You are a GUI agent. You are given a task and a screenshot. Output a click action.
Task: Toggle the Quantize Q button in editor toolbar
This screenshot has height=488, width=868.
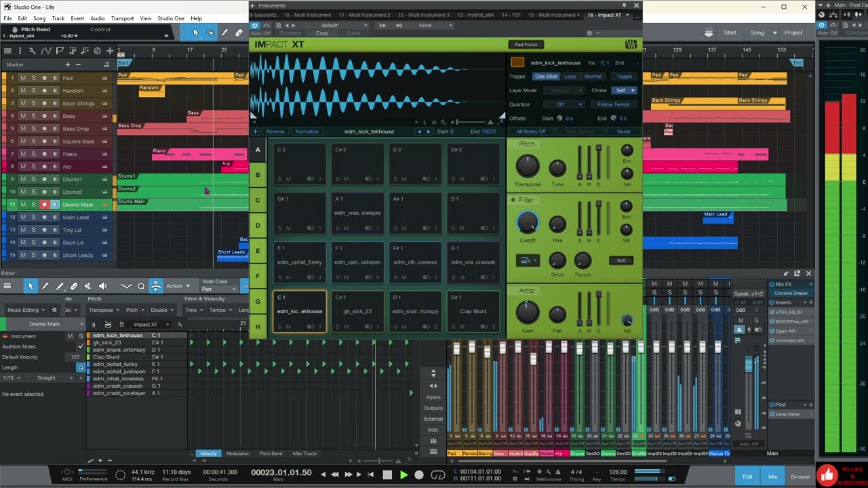141,286
